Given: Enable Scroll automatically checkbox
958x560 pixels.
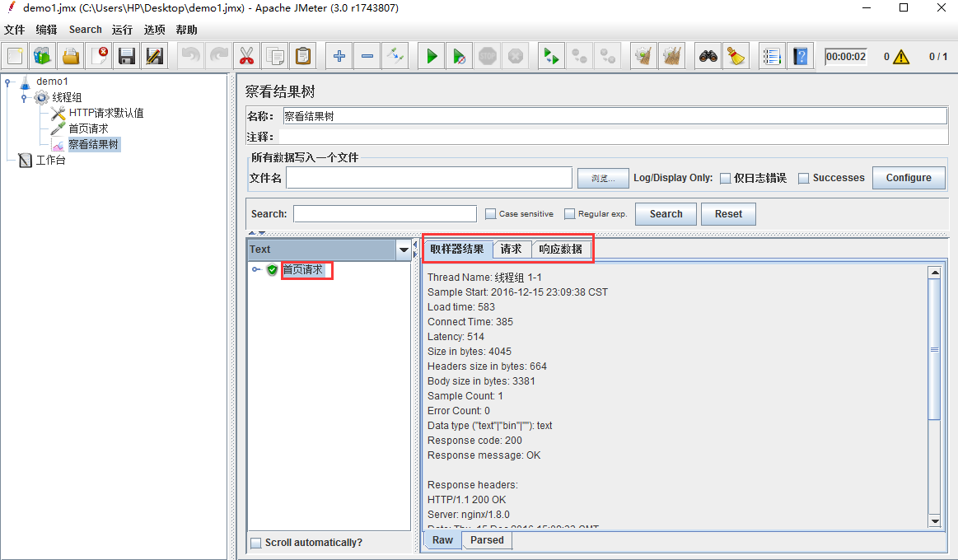Looking at the screenshot, I should coord(257,543).
